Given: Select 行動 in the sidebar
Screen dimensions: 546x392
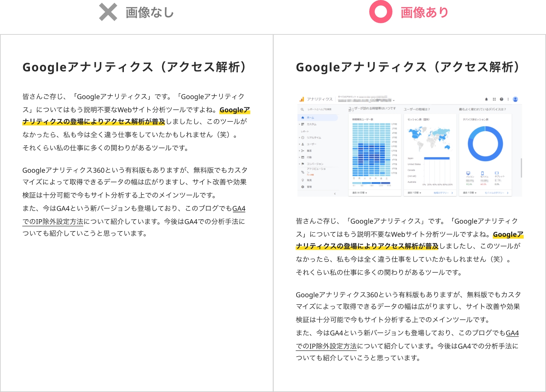Looking at the screenshot, I should click(x=309, y=157).
